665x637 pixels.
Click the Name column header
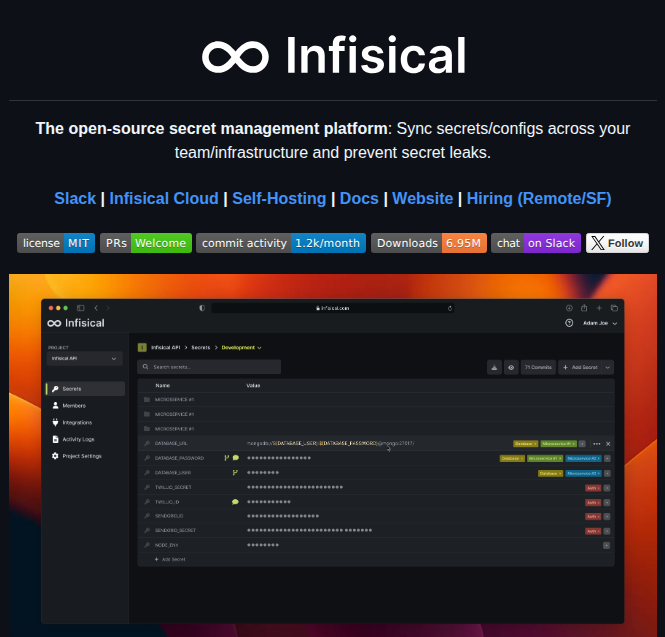162,386
